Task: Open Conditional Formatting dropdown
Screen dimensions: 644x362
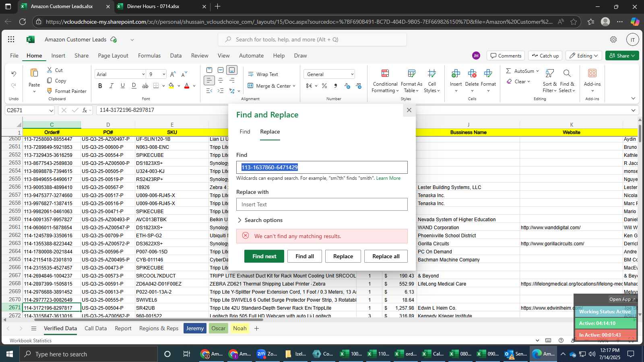Action: (385, 80)
